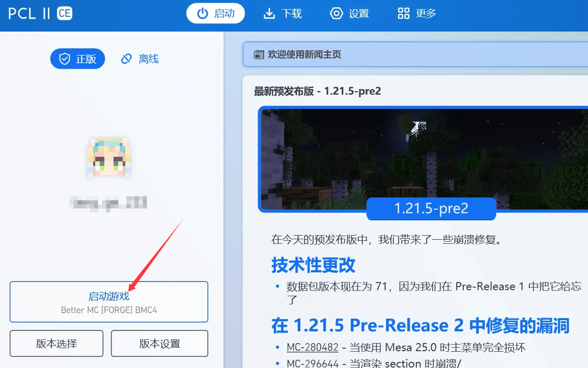Click the sentence 在今天的预发布版中，我们带来了一些崩溃修复。

click(386, 239)
